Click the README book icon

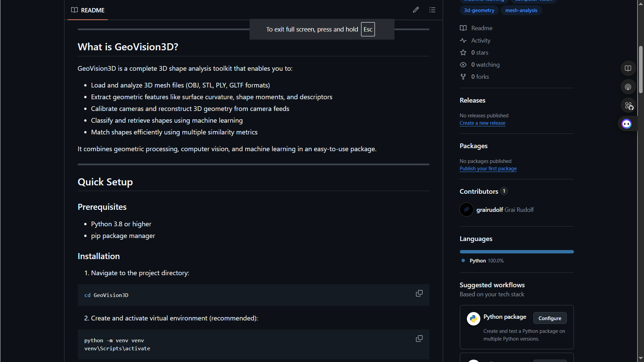74,10
